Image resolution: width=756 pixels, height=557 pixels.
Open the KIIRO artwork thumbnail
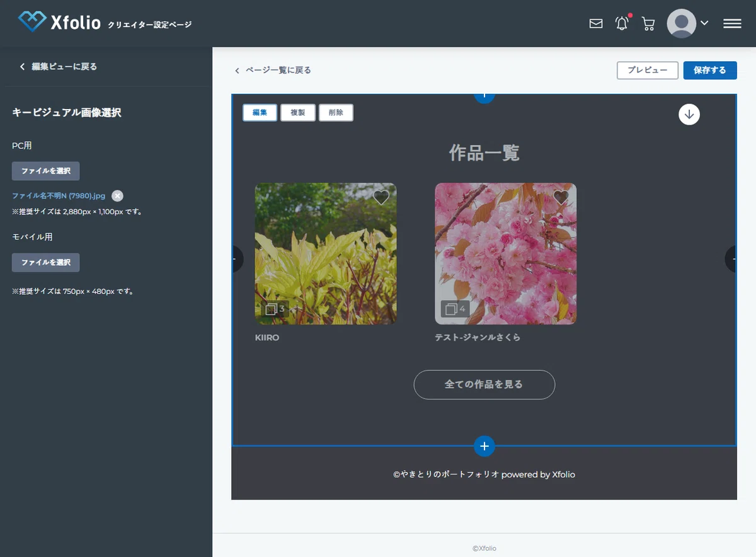pos(326,253)
